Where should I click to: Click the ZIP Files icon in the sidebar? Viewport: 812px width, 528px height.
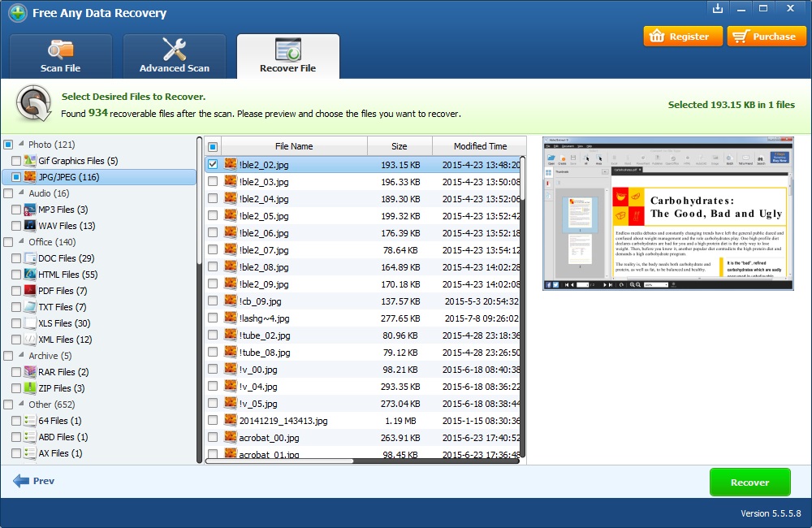pyautogui.click(x=28, y=388)
